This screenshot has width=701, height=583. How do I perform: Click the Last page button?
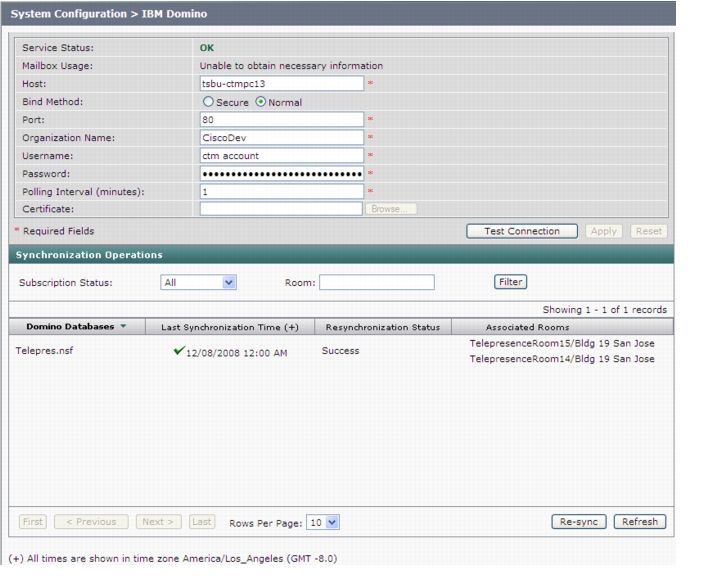point(202,522)
